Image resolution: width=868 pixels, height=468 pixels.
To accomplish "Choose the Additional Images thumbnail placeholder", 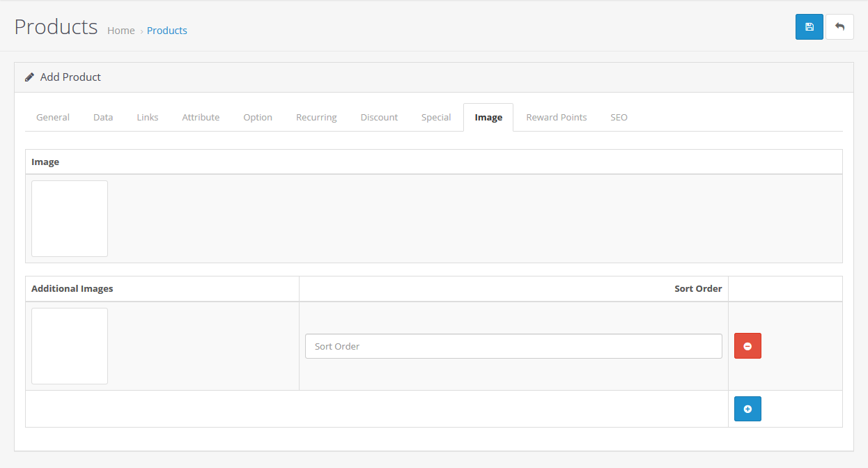I will 70,346.
